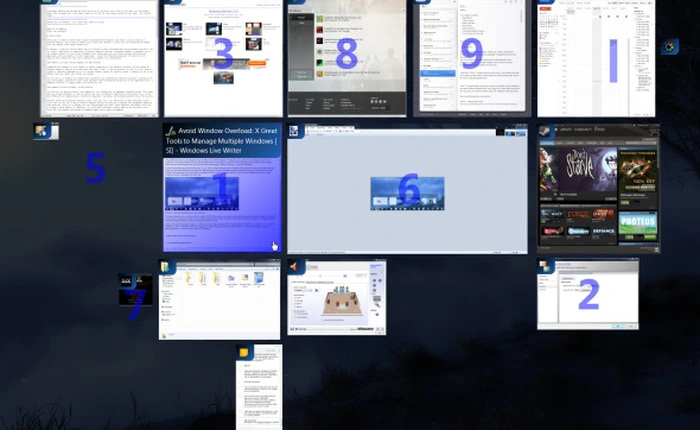Switch to dialog window 2

pos(588,294)
